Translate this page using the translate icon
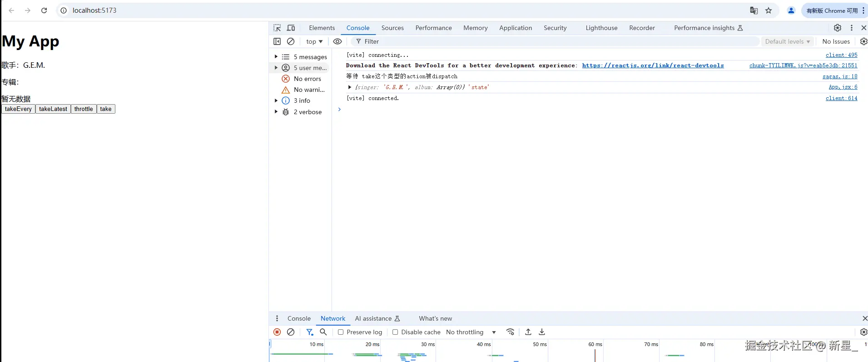 coord(754,10)
